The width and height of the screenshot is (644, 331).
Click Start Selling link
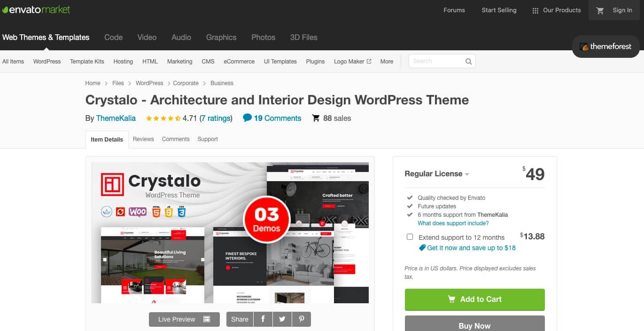[499, 10]
